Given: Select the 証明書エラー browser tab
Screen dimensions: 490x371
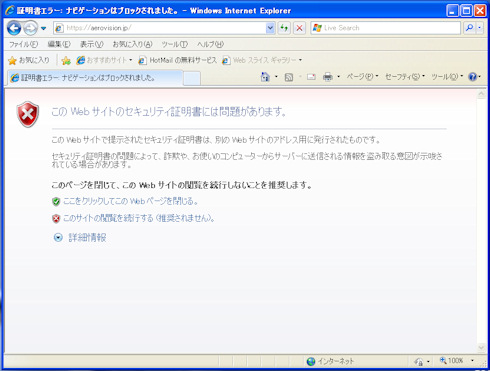Looking at the screenshot, I should 95,78.
